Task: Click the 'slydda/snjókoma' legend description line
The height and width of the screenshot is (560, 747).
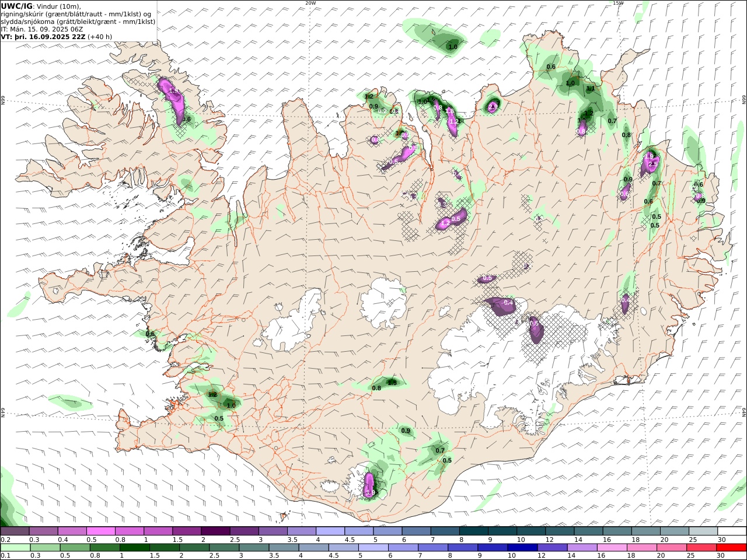Action: [x=78, y=21]
